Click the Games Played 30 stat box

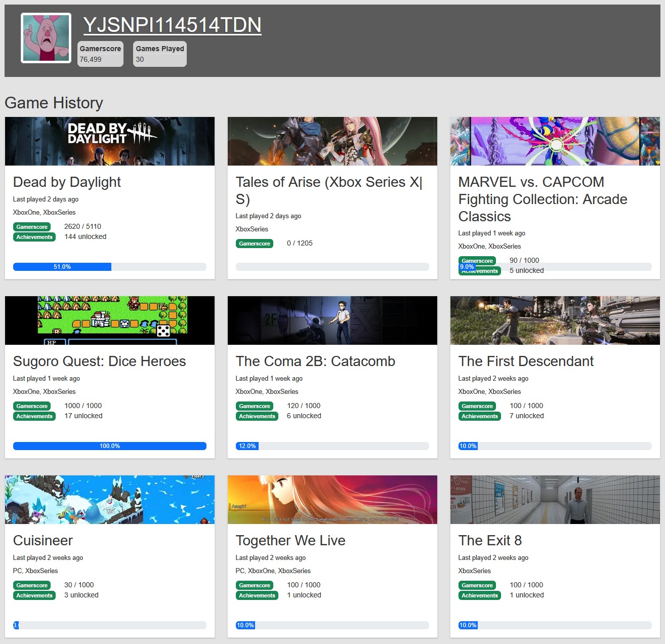click(x=160, y=54)
